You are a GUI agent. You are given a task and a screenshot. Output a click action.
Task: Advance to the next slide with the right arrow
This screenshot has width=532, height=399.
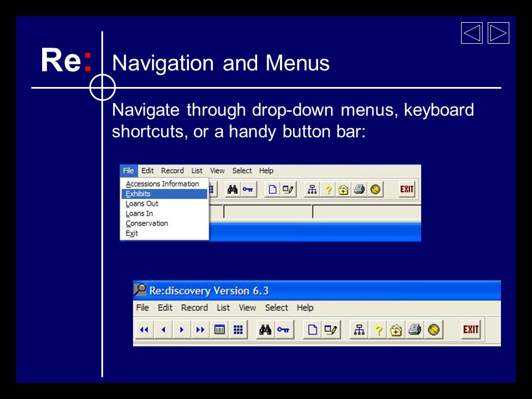tap(498, 33)
